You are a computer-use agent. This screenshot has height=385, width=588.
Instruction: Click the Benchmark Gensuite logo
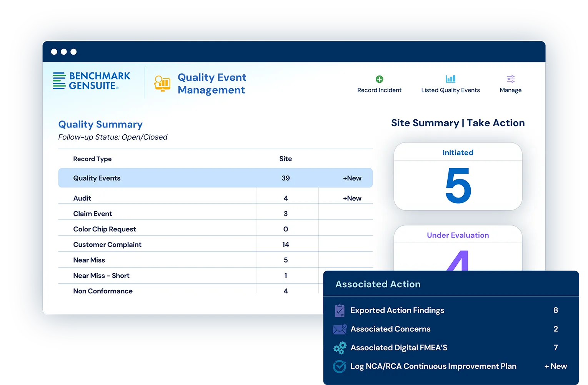92,81
